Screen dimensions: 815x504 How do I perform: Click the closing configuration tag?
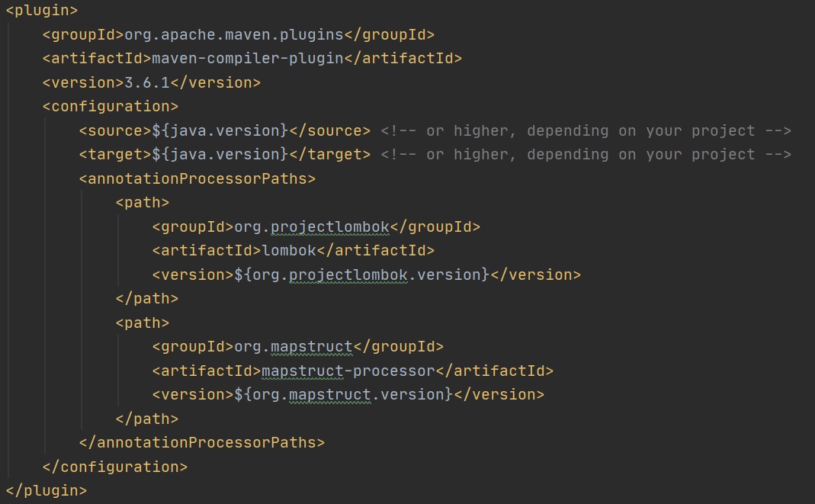coord(114,466)
